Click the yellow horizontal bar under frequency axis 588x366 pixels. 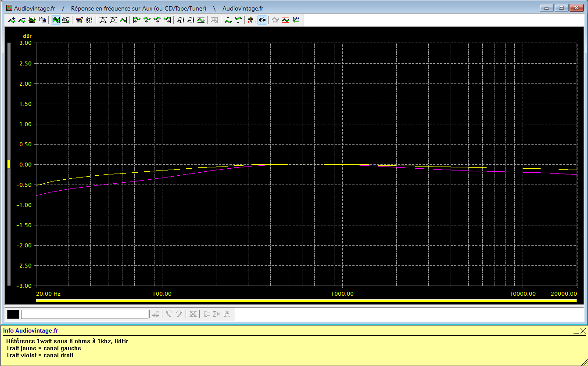tap(306, 301)
